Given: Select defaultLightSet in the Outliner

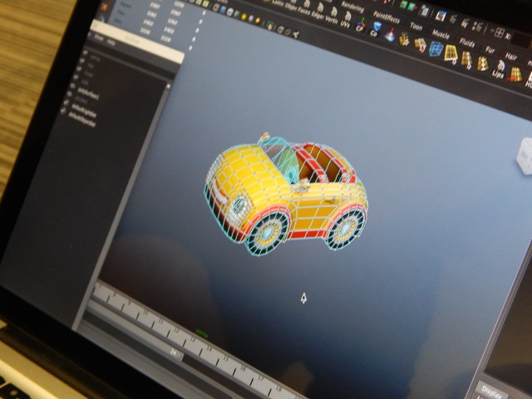Looking at the screenshot, I should point(84,111).
